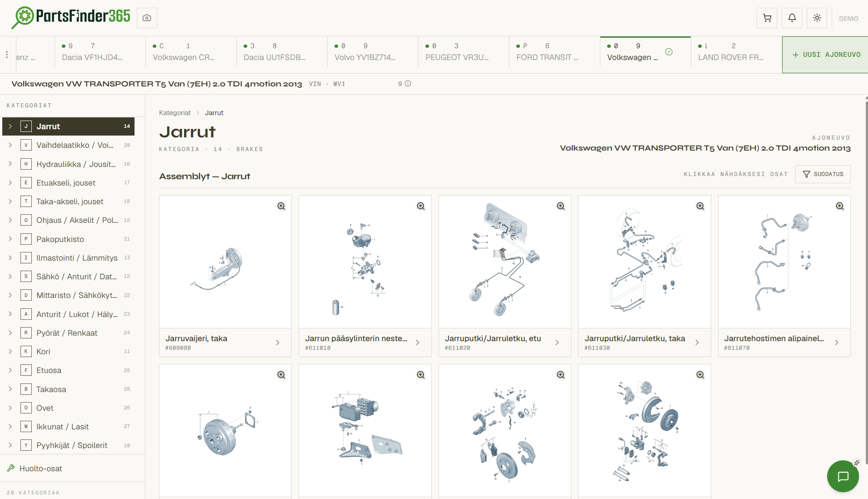868x499 pixels.
Task: Click the P icon for Pakoputkisto
Action: 26,239
